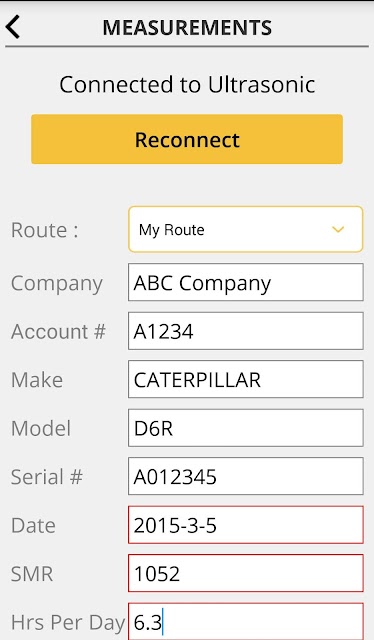Click the Reconnect button
Viewport: 374px width, 640px height.
[187, 139]
